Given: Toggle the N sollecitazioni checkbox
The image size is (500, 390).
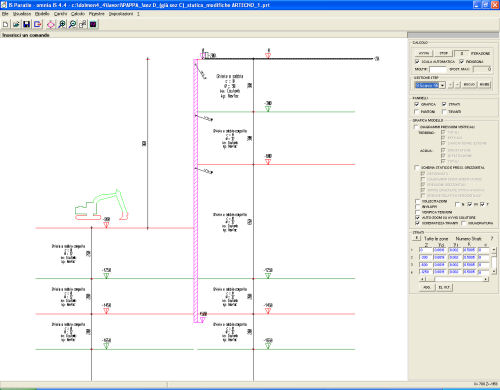Looking at the screenshot, I should tap(457, 204).
